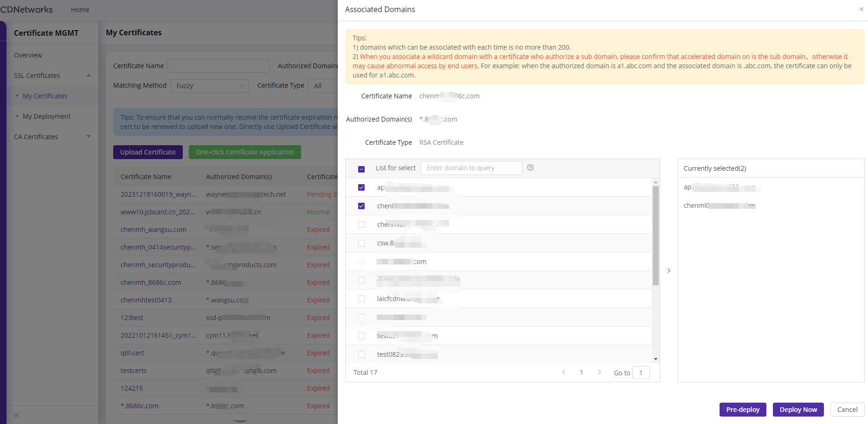Click the Authorized Domain(s) column header
Screen dimensions: 868x424
click(239, 177)
